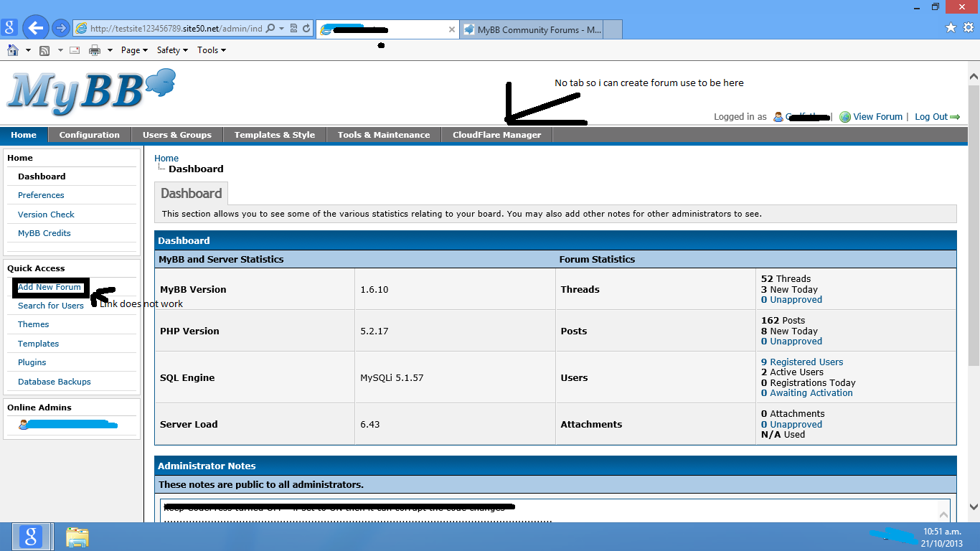The image size is (980, 551).
Task: Open the Safety menu
Action: click(172, 50)
